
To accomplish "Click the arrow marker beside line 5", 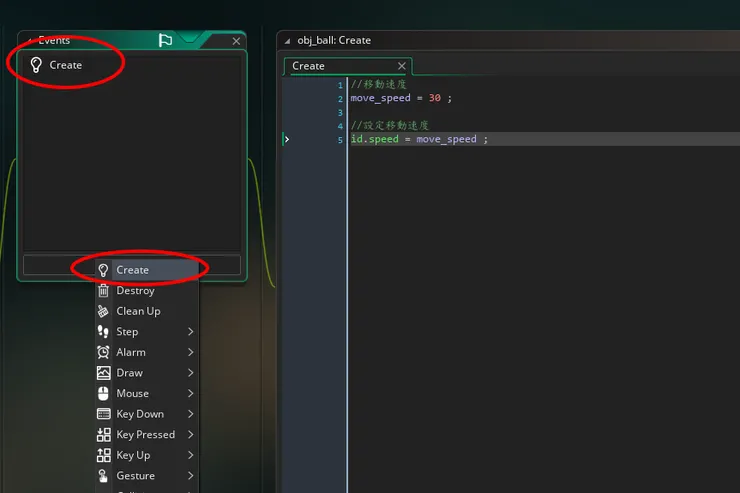I will [287, 139].
